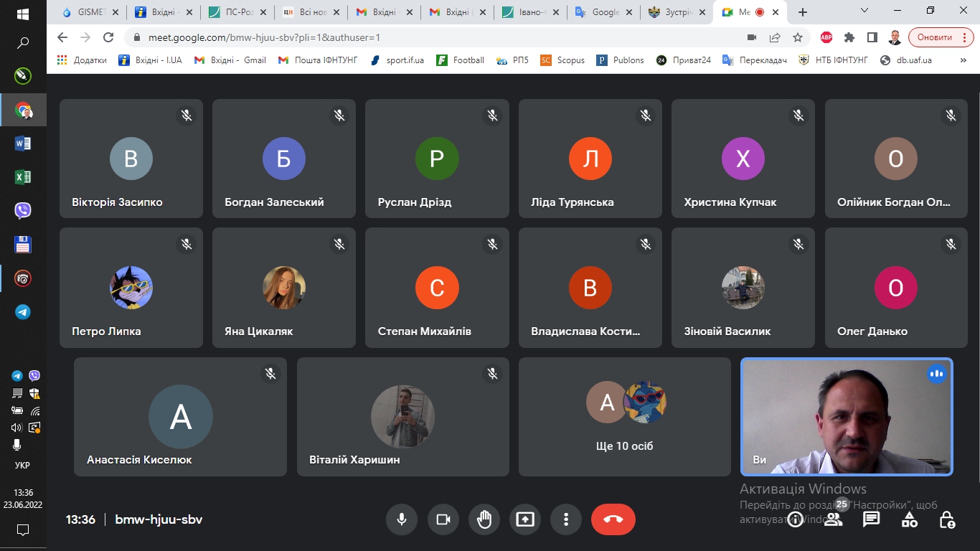Open the meeting details info icon

click(x=795, y=520)
